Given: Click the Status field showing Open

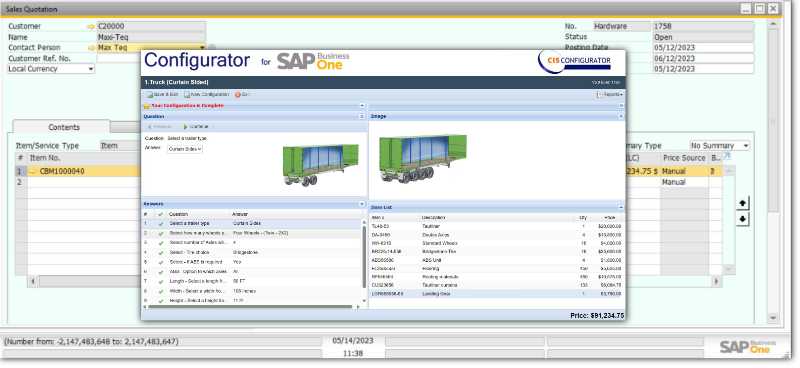Looking at the screenshot, I should [703, 37].
